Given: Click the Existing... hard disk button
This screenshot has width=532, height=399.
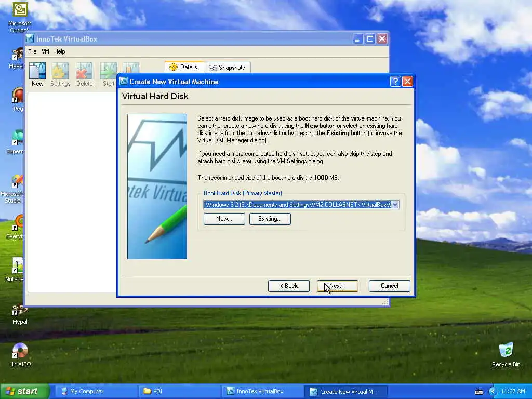Looking at the screenshot, I should point(270,219).
